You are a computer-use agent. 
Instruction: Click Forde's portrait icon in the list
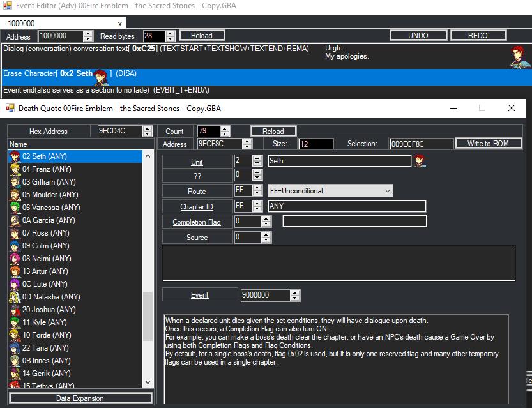[15, 335]
